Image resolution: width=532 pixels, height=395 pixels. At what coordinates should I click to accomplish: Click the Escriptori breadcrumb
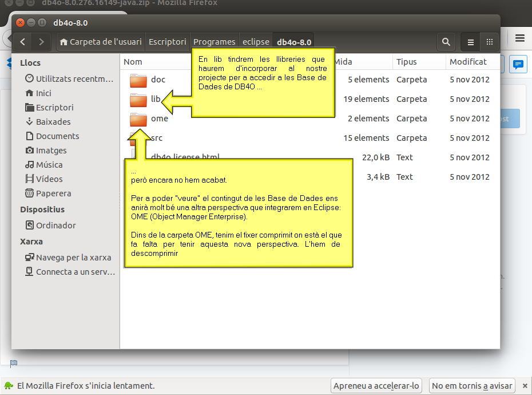168,42
